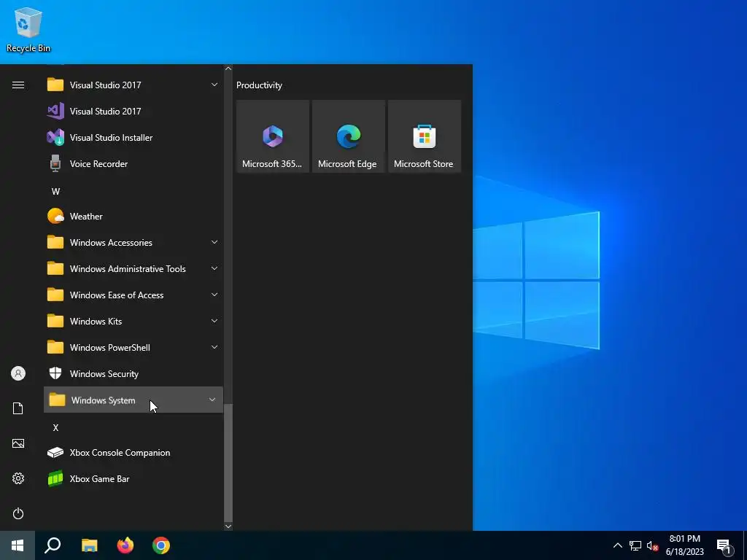Launch Firefox from taskbar
Viewport: 747px width, 560px height.
click(125, 545)
